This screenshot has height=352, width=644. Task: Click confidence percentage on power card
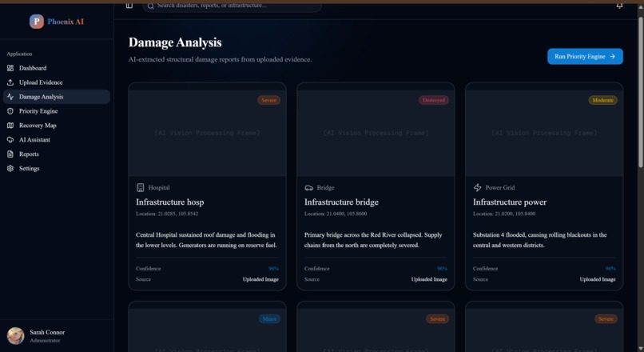[610, 269]
